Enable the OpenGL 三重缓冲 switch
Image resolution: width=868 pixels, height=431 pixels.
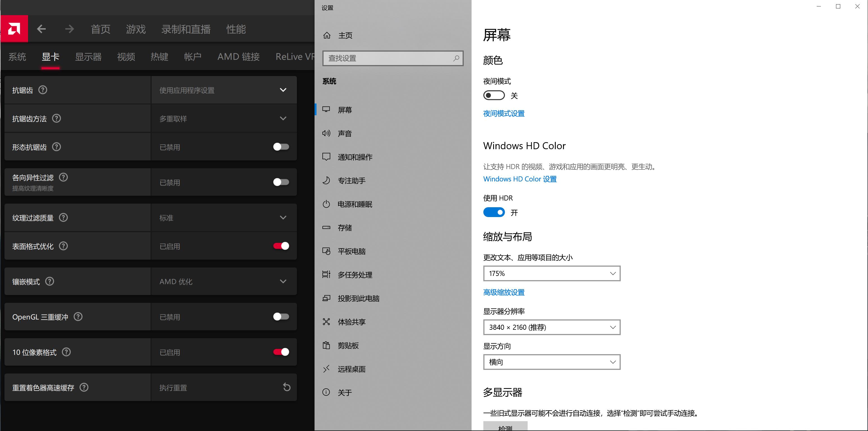point(281,317)
